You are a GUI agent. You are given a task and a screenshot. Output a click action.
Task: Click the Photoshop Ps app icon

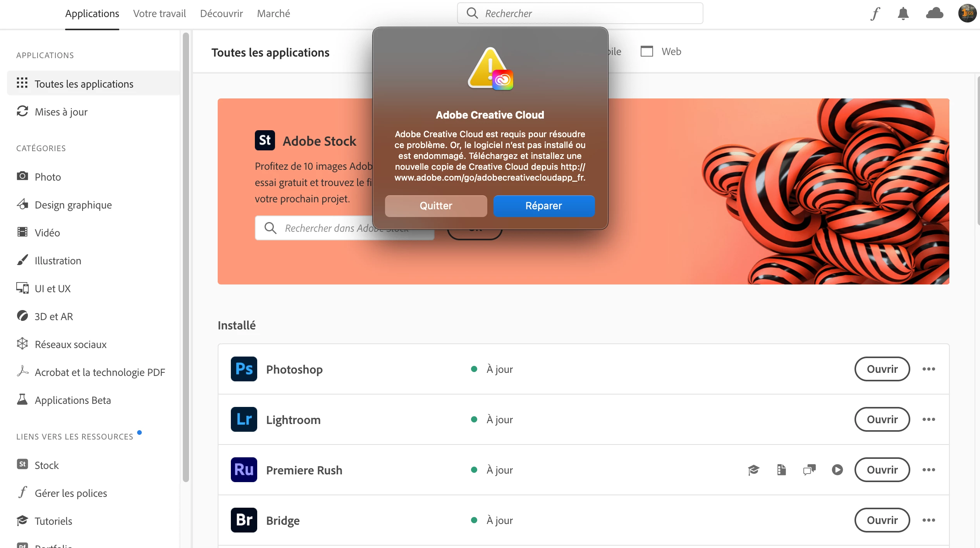coord(244,369)
